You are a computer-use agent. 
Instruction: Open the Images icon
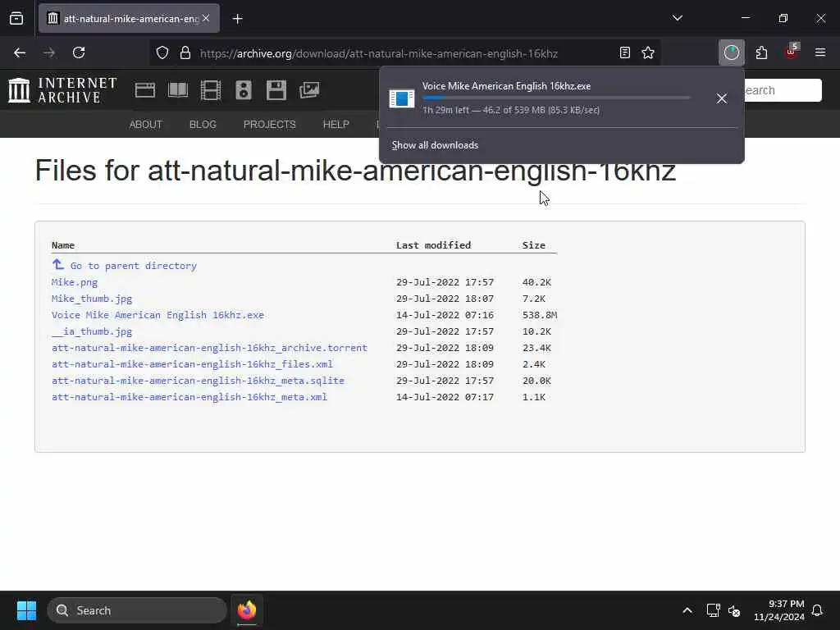point(309,90)
